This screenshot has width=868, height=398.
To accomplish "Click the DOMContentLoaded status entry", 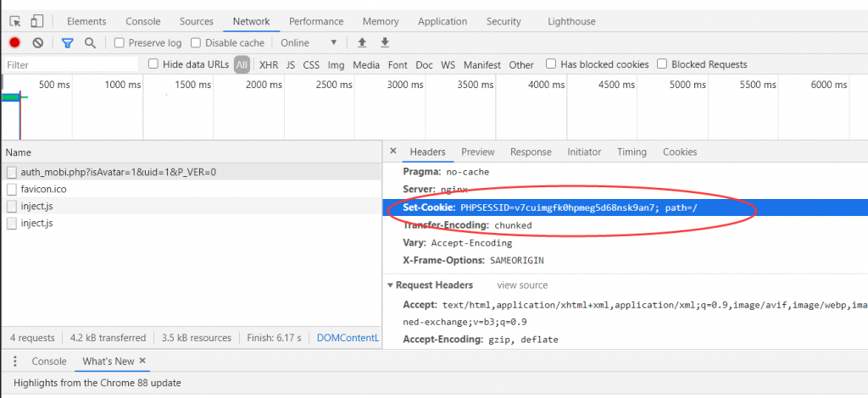I will coord(348,338).
